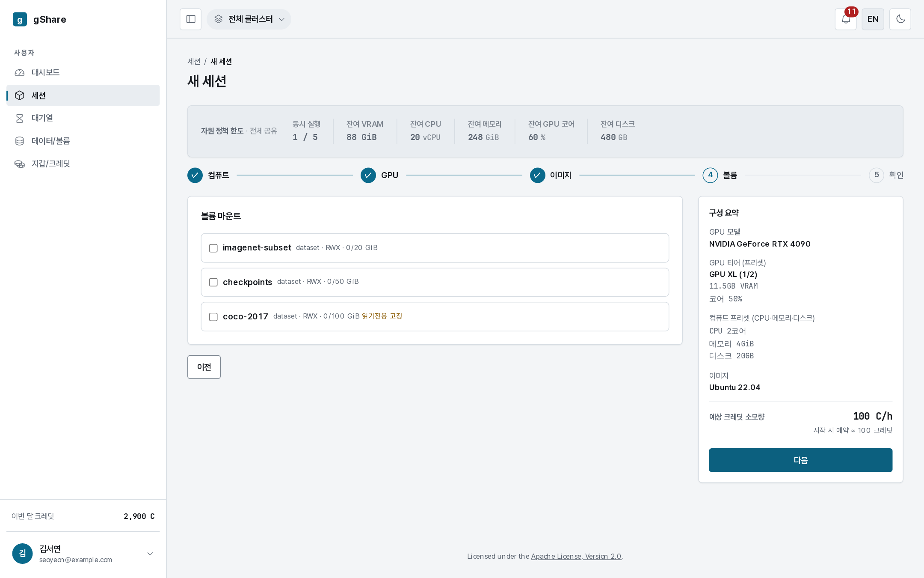Expand the 김서연 user menu chevron

point(150,554)
